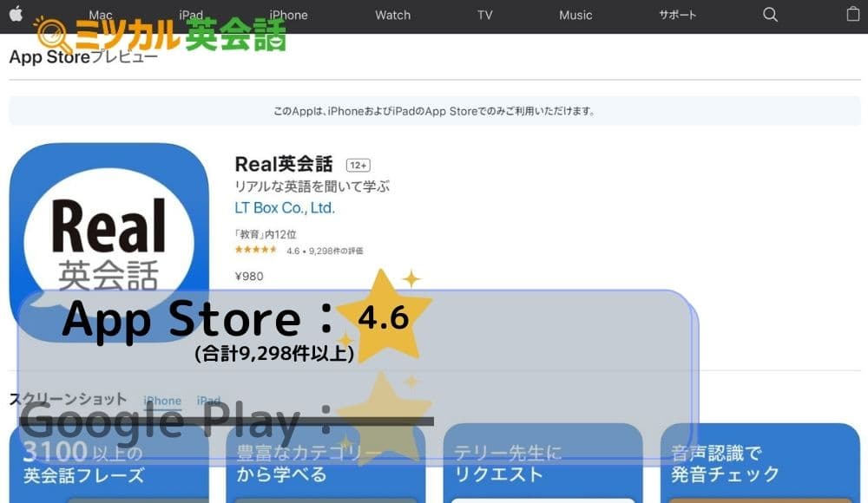Viewport: 868px width, 503px height.
Task: Open the iPad menu item
Action: click(191, 15)
